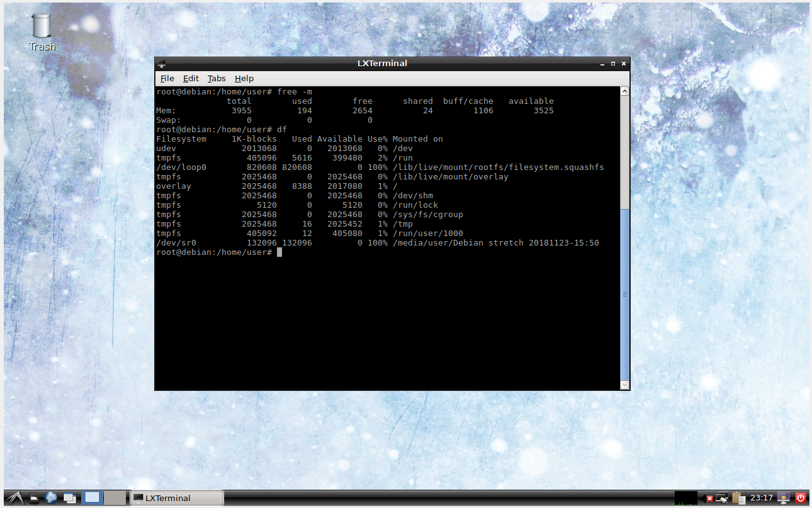Screen dimensions: 812x508
Task: Maximize the LXTerminal window
Action: tap(613, 64)
